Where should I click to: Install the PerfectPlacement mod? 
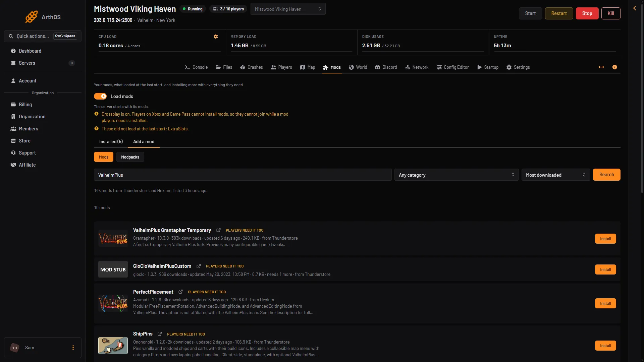(x=605, y=304)
